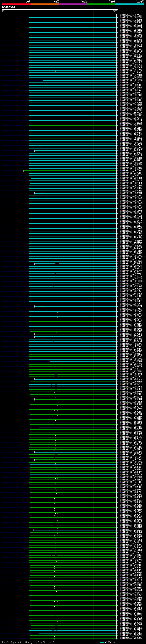Select the label UniRef100_Q8W0C4
The height and width of the screenshot is (644, 146).
131,67
